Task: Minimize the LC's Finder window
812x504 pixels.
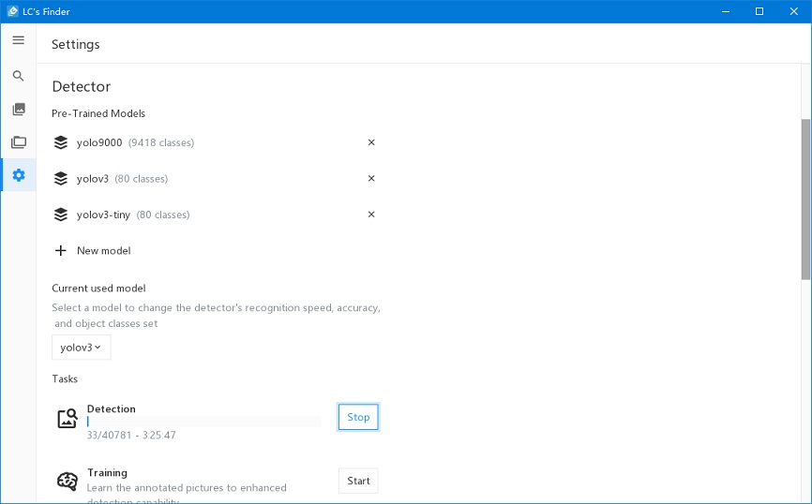Action: [726, 11]
